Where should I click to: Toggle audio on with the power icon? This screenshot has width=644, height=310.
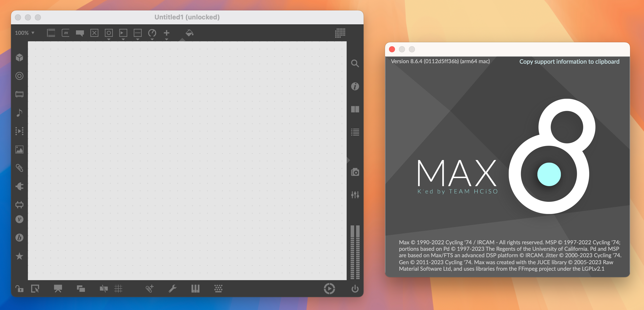355,289
